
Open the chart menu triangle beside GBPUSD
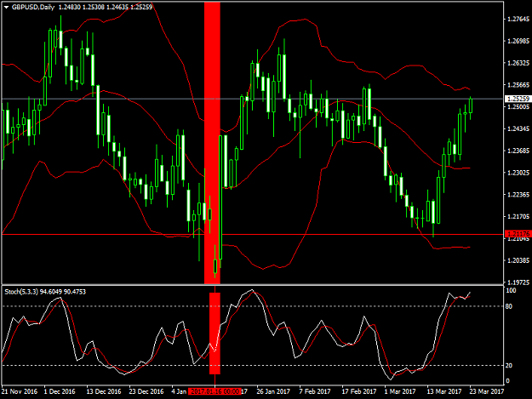click(6, 7)
